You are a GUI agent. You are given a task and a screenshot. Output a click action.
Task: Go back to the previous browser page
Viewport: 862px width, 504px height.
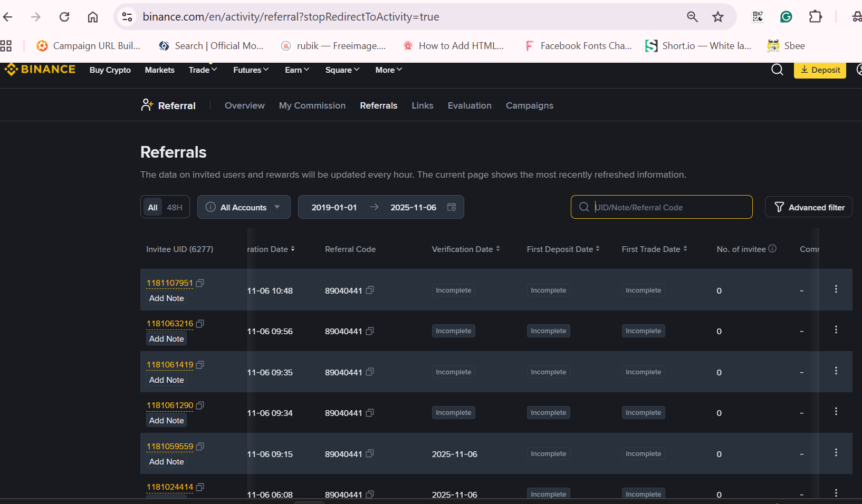(8, 17)
